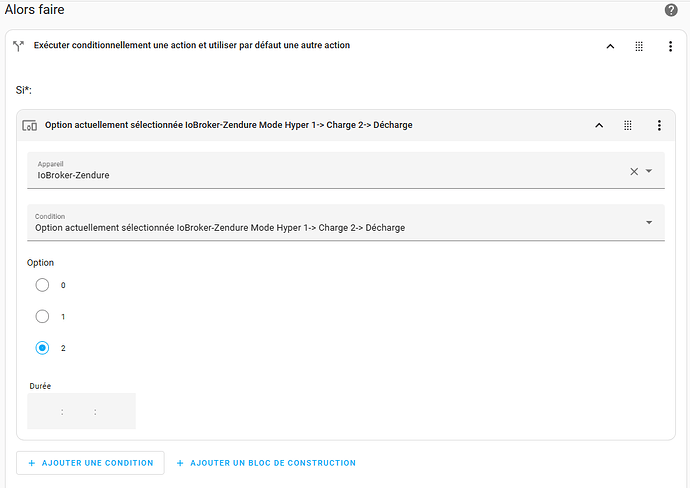Open the Appareil device dropdown arrow

coord(649,171)
